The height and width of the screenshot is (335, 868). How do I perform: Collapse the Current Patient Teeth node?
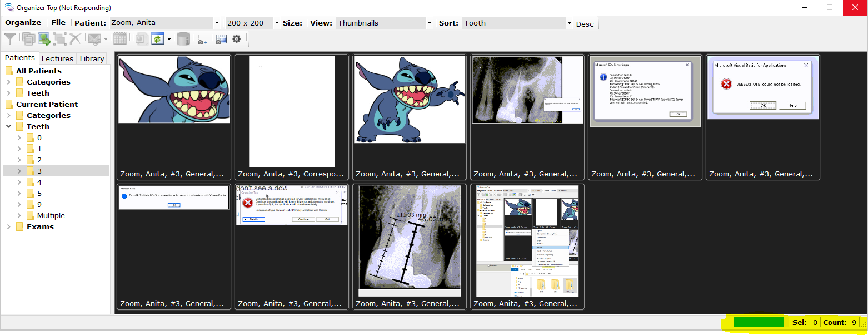tap(8, 127)
